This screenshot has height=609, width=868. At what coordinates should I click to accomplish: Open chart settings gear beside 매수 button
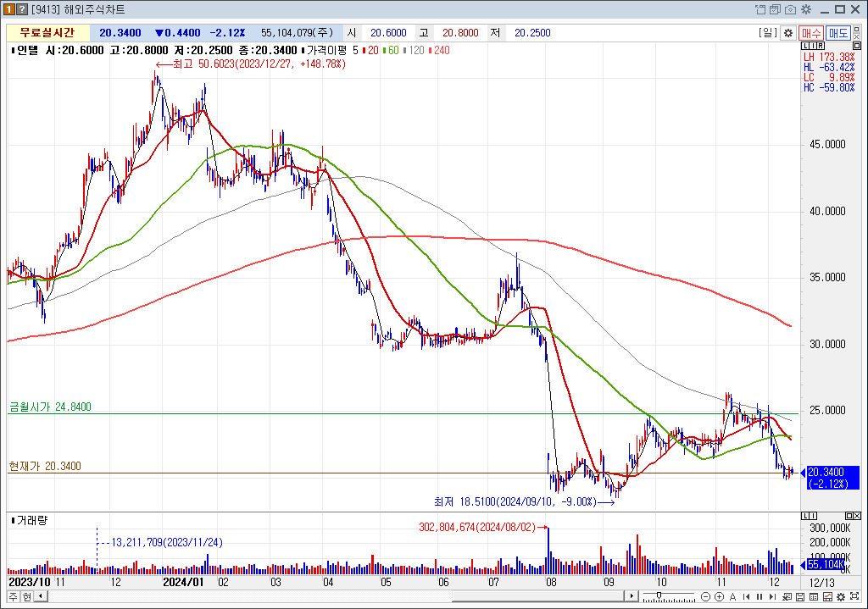click(787, 33)
